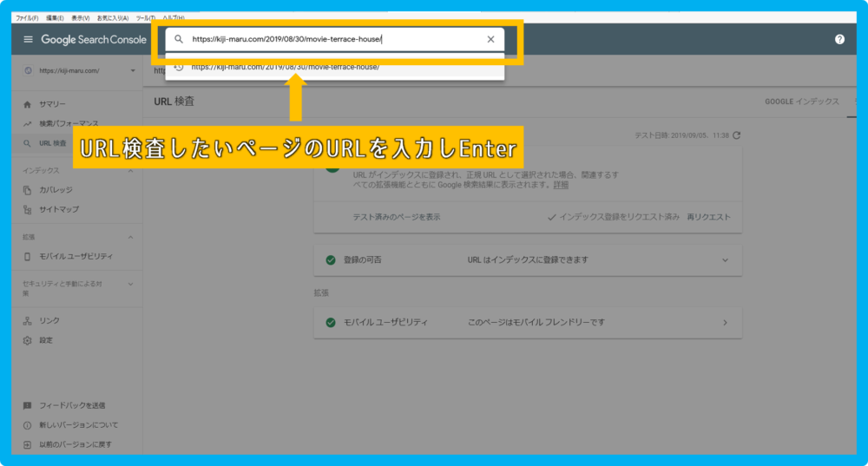
Task: Open 設定 settings page
Action: [x=46, y=340]
